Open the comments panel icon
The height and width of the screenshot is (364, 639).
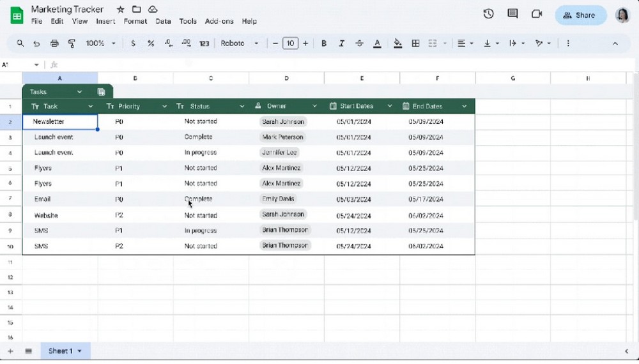tap(512, 14)
